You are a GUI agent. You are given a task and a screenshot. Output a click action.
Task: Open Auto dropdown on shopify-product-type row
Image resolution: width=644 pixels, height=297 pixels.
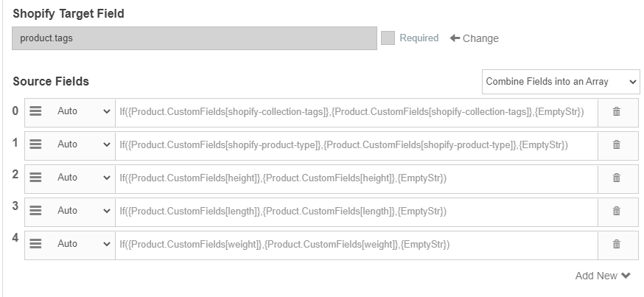pos(83,144)
